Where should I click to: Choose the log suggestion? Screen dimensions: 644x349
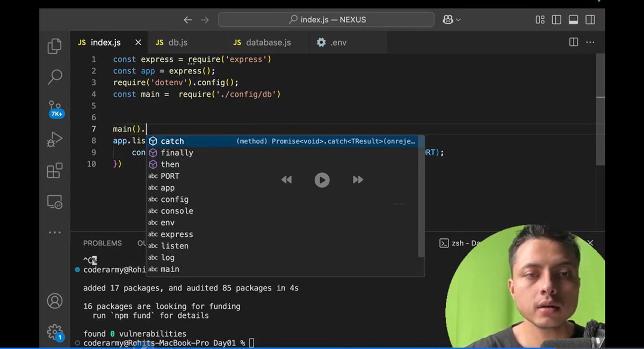(x=282, y=257)
